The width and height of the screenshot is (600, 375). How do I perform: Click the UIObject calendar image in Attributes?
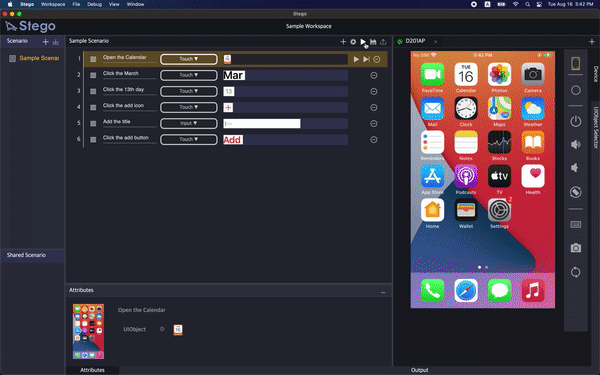178,329
